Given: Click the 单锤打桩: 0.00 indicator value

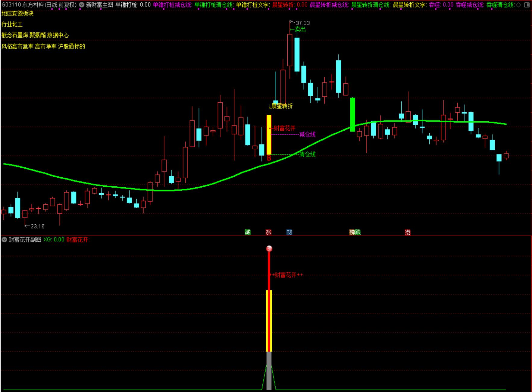Looking at the screenshot, I should point(133,5).
